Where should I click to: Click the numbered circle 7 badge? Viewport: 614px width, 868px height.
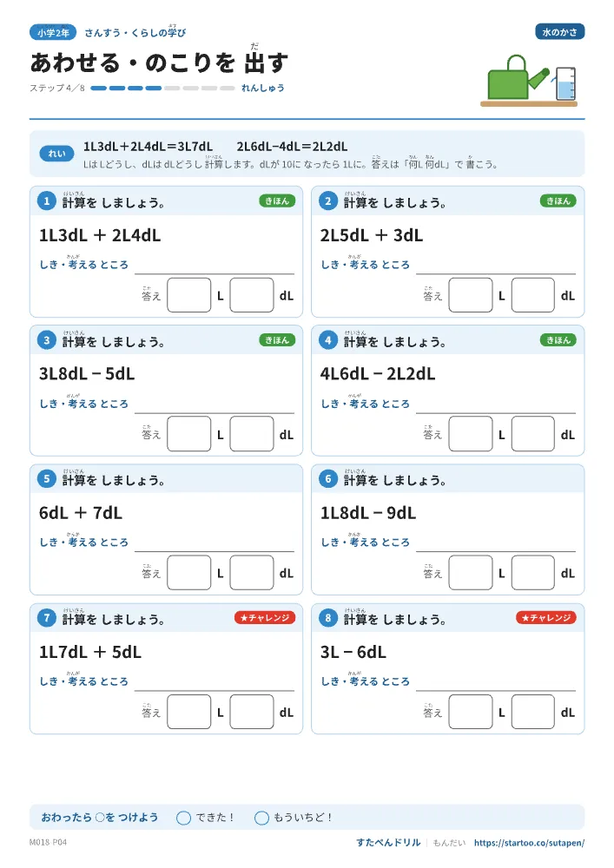pos(47,618)
